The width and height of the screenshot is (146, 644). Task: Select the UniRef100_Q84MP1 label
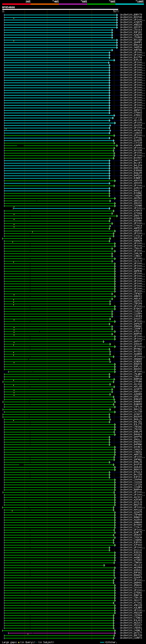(x=131, y=42)
